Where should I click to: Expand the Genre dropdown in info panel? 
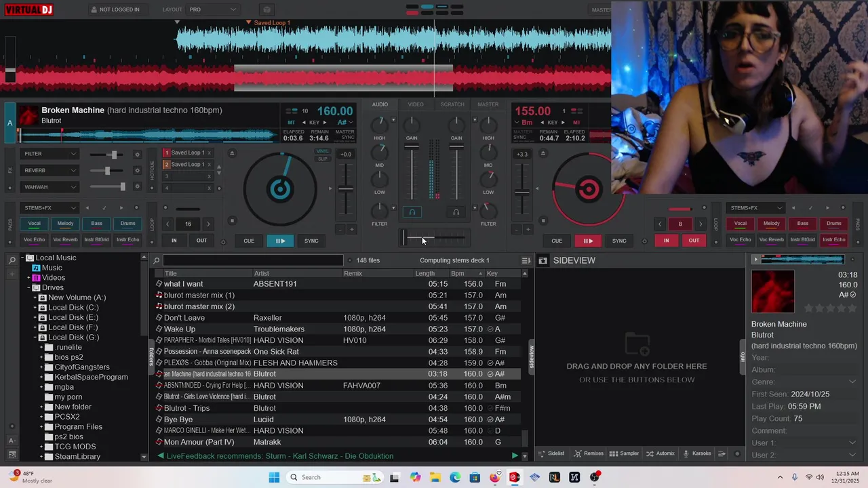click(x=852, y=382)
